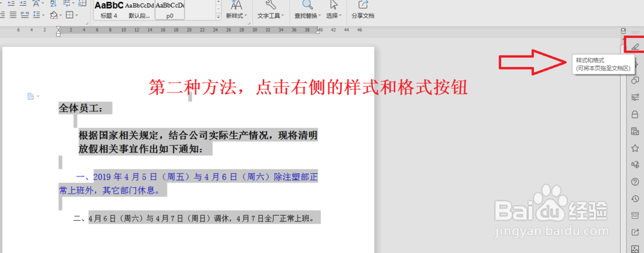Click the line spacing icon

coord(37,15)
